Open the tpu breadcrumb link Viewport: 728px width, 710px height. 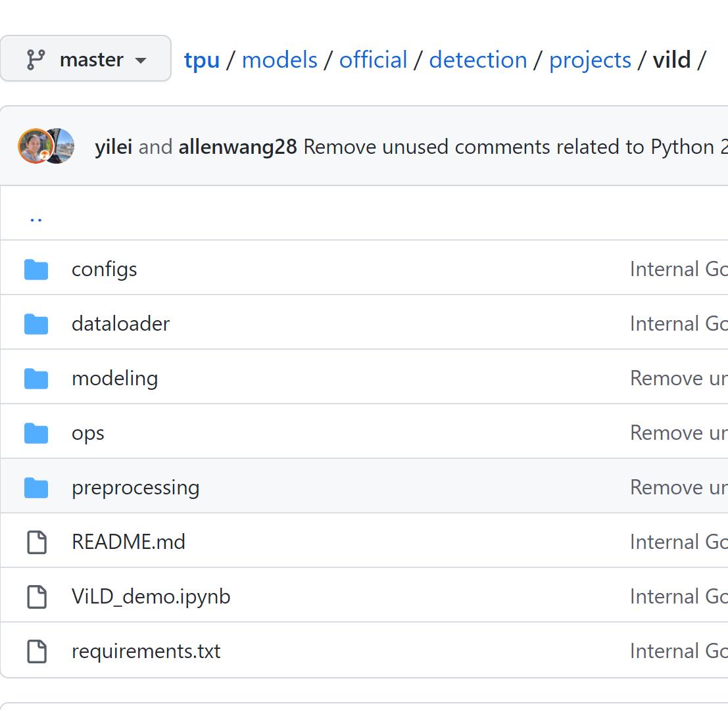tap(201, 60)
